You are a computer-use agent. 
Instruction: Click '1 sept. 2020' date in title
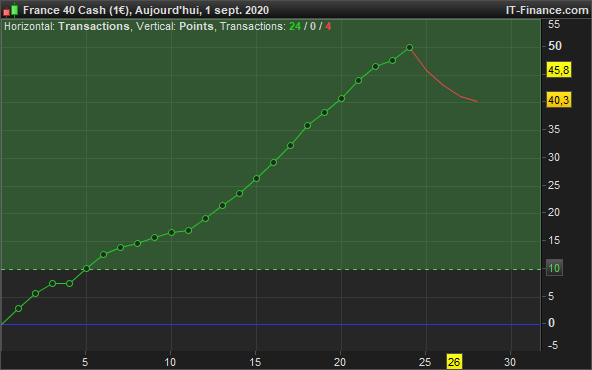click(237, 10)
